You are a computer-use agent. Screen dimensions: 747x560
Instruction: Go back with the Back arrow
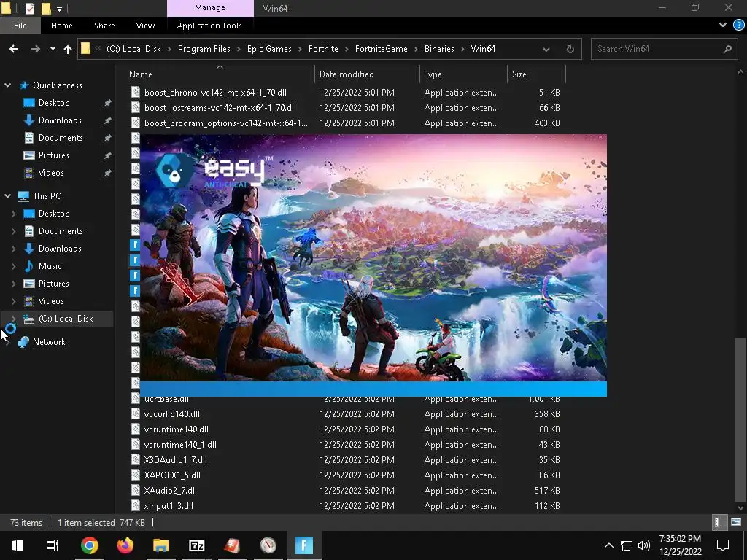14,49
